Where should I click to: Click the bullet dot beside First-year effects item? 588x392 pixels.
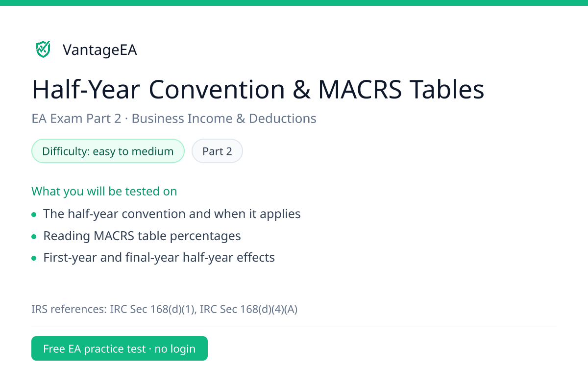[x=34, y=258]
